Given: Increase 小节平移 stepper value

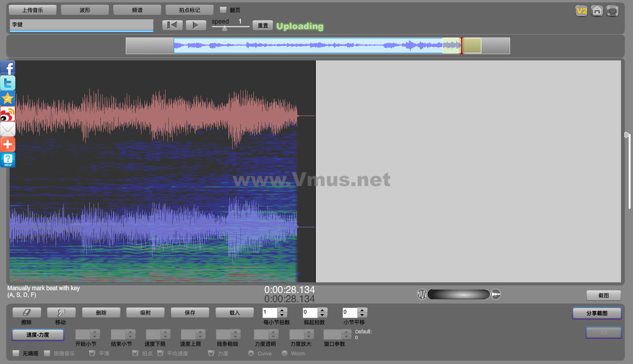Looking at the screenshot, I should pyautogui.click(x=362, y=310).
